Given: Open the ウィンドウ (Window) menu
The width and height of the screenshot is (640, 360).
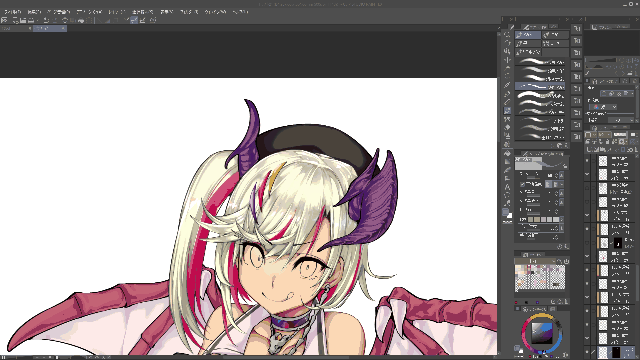Looking at the screenshot, I should (215, 12).
